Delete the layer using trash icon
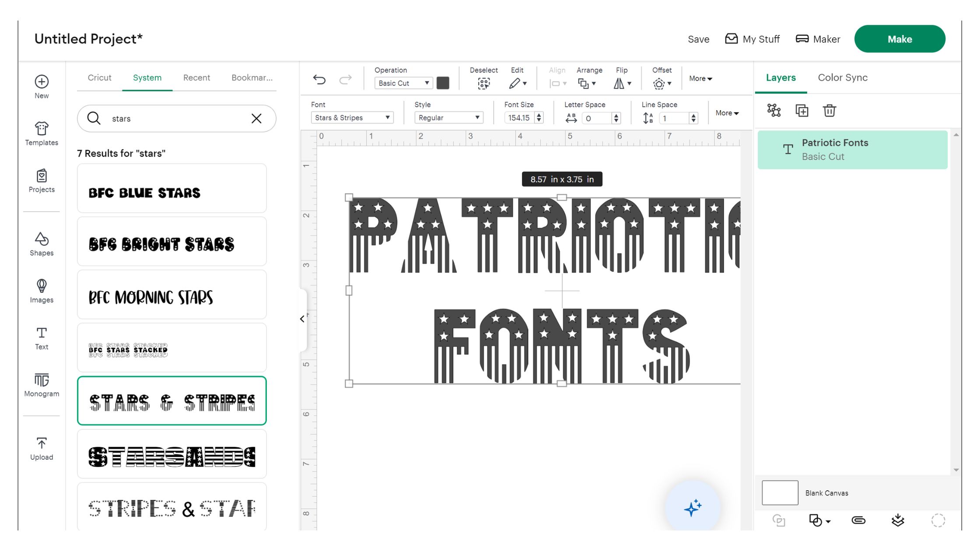This screenshot has width=980, height=551. pos(829,111)
